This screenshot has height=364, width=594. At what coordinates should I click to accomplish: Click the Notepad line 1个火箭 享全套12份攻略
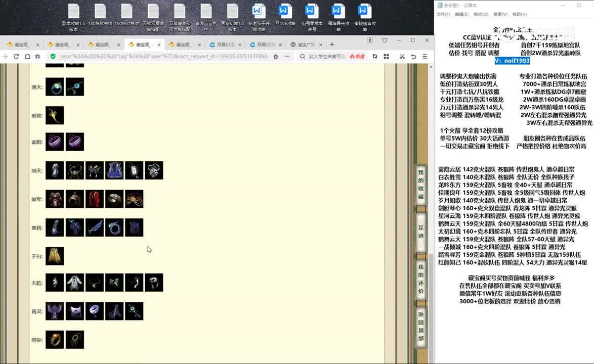(x=471, y=130)
